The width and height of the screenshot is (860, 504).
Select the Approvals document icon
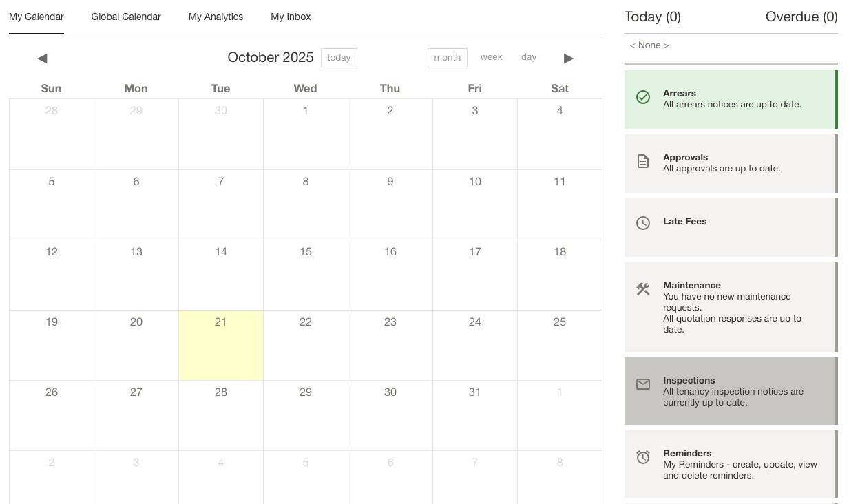pos(643,161)
